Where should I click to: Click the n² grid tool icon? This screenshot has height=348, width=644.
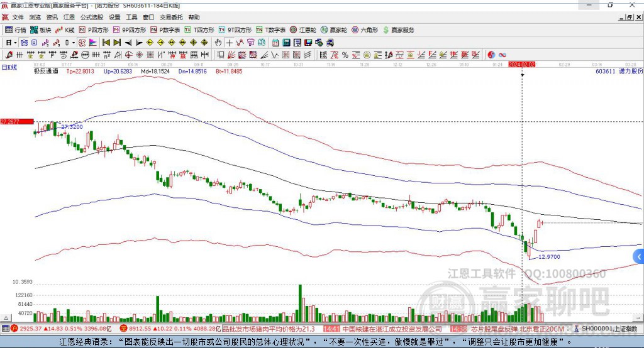pyautogui.click(x=107, y=55)
